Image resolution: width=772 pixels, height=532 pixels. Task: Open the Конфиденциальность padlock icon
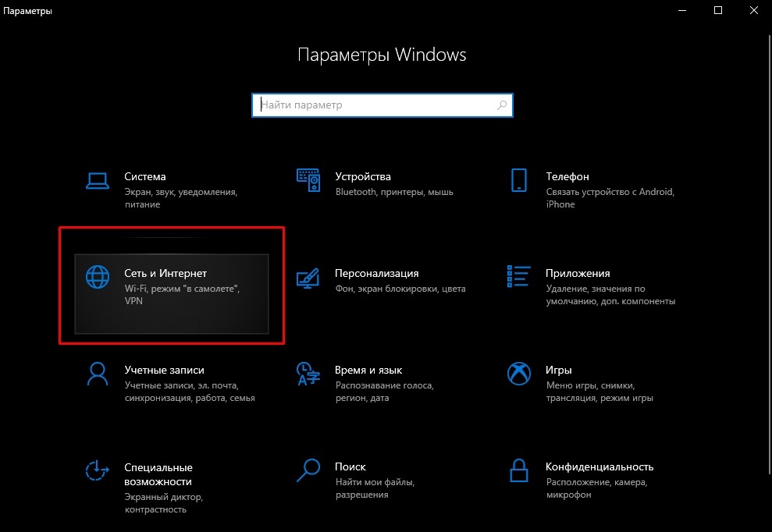coord(519,470)
